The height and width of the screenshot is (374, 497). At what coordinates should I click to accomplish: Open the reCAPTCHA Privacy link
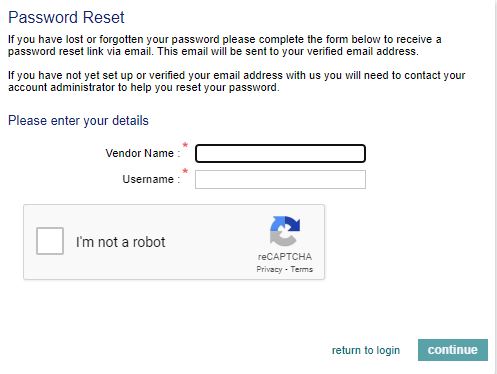pyautogui.click(x=269, y=269)
